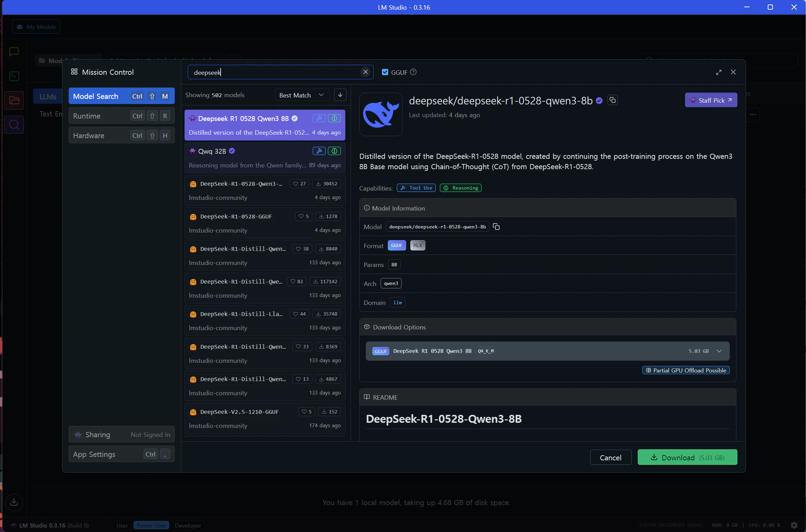Screen dimensions: 806x532
Task: Click the 8B params tag
Action: tap(394, 265)
